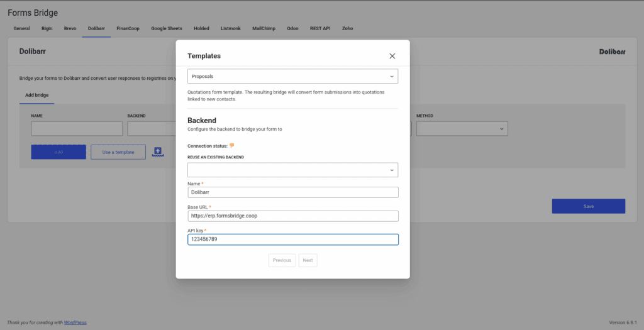This screenshot has height=330, width=644.
Task: Expand the Reuse an existing backend dropdown
Action: 292,170
